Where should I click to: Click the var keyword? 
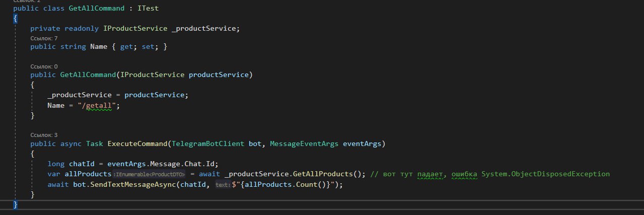(54, 174)
